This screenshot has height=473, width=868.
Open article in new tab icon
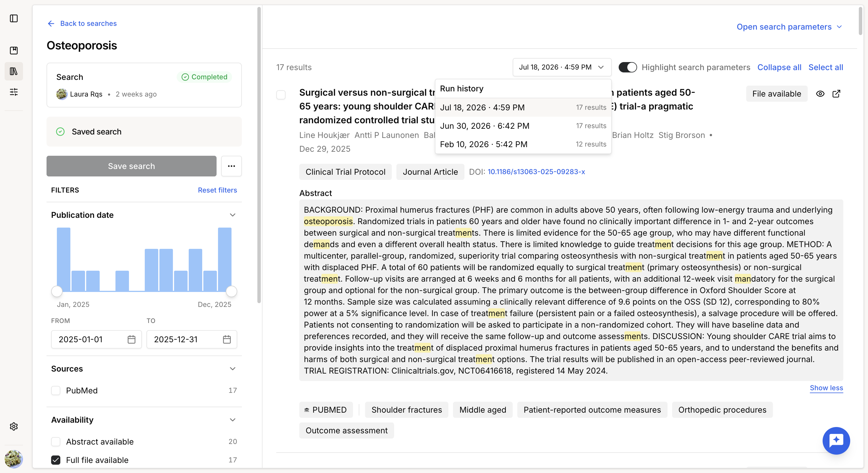836,94
